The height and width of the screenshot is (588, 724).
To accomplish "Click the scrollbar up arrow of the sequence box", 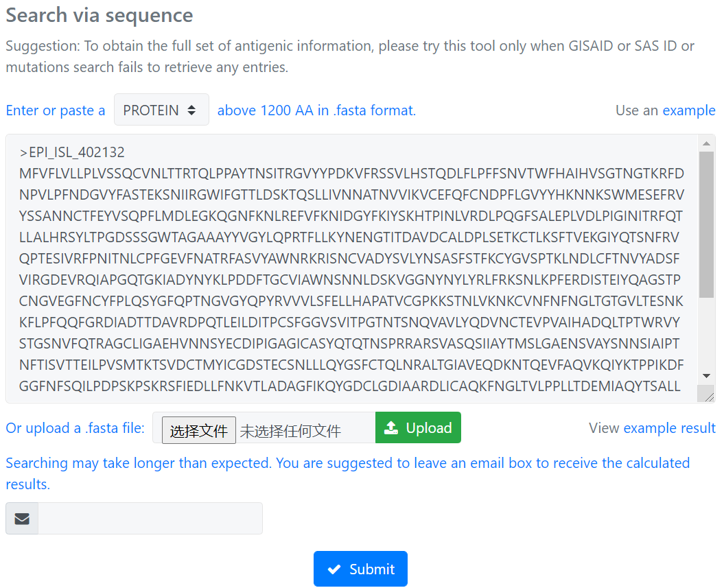I will coord(706,143).
